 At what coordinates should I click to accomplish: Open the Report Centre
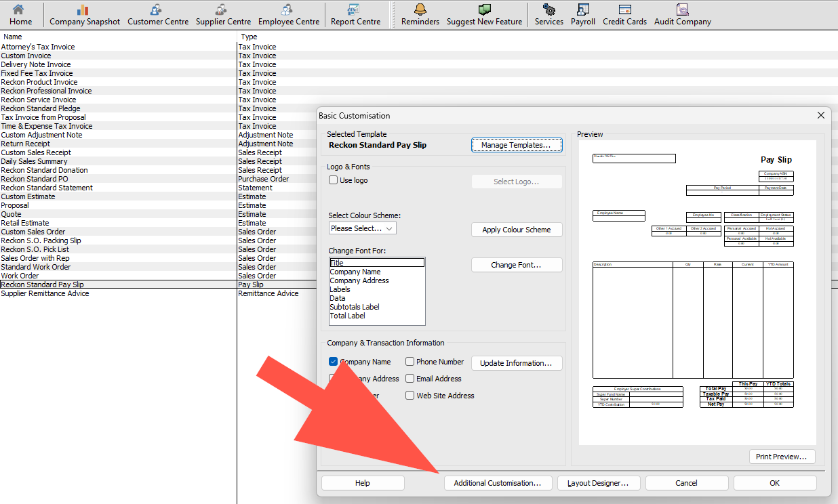click(355, 14)
